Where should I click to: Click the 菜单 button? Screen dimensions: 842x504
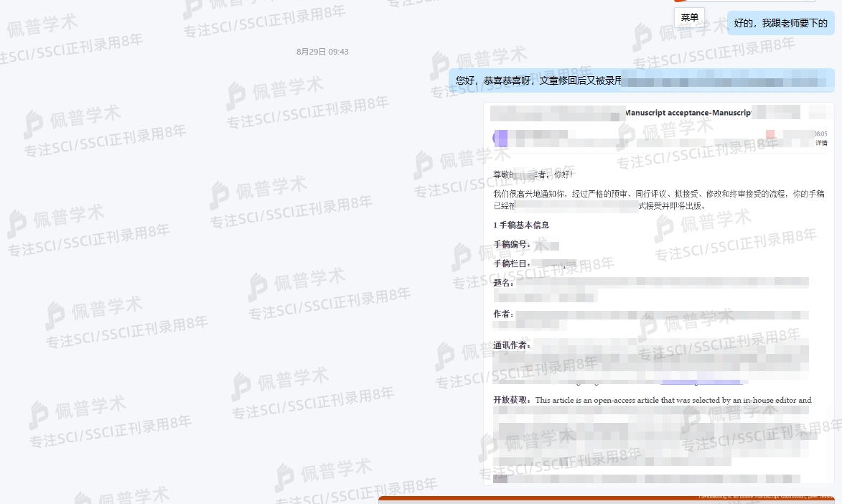pyautogui.click(x=689, y=18)
